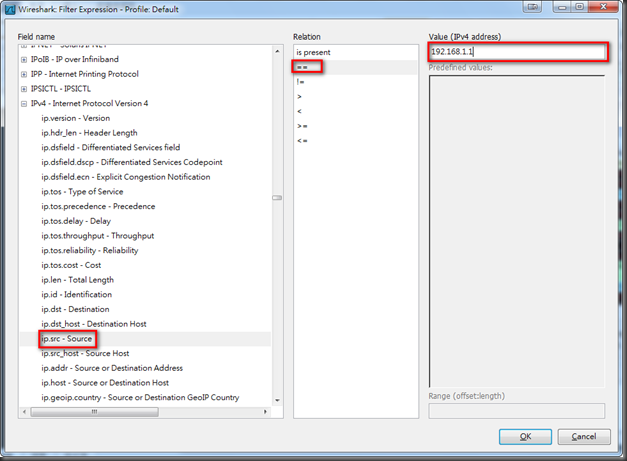Expand the IPSICTL tree node
627x461 pixels.
click(x=24, y=89)
